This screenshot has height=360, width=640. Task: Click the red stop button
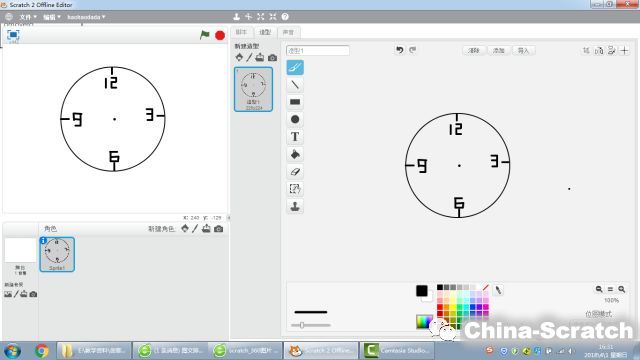[x=220, y=36]
